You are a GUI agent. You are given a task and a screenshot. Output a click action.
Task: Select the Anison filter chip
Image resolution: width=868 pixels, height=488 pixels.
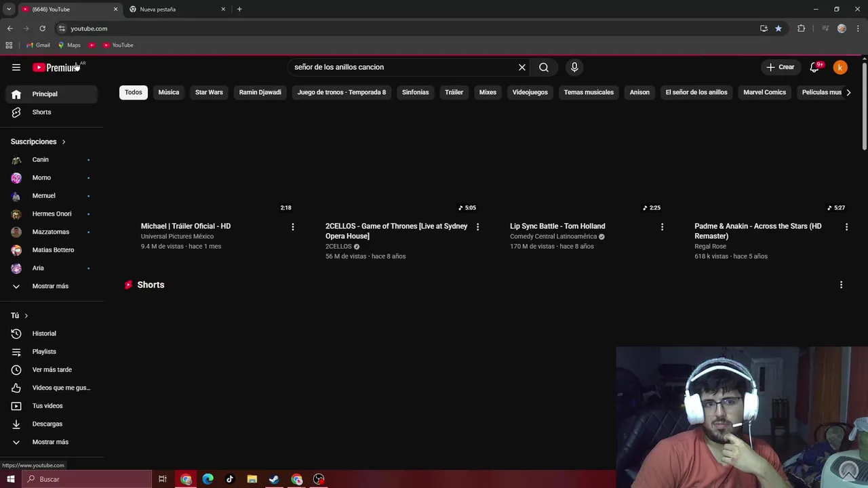[x=639, y=92]
